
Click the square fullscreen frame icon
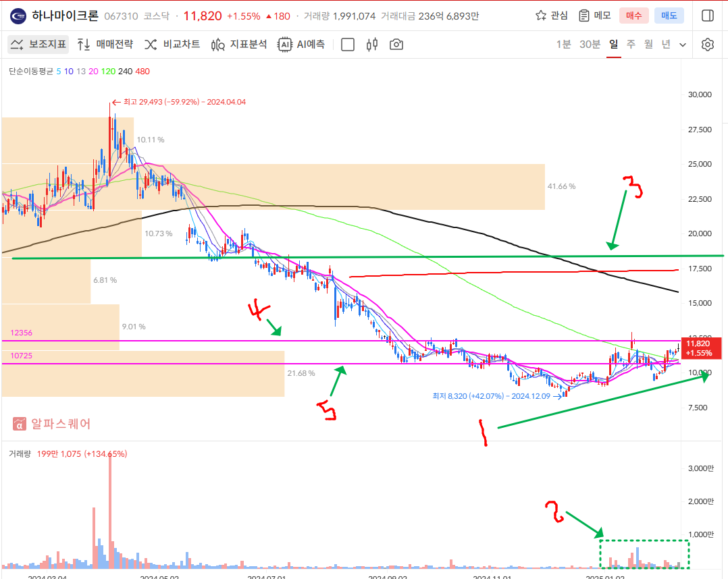(x=348, y=45)
